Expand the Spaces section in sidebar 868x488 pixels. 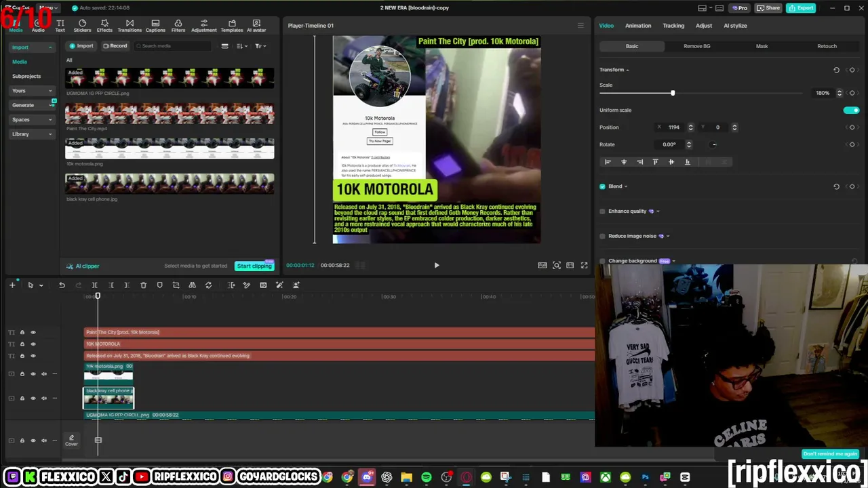(50, 120)
